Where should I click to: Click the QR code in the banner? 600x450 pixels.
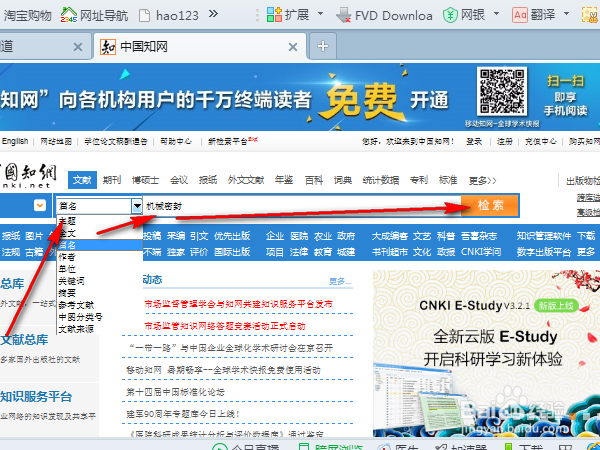coord(502,91)
